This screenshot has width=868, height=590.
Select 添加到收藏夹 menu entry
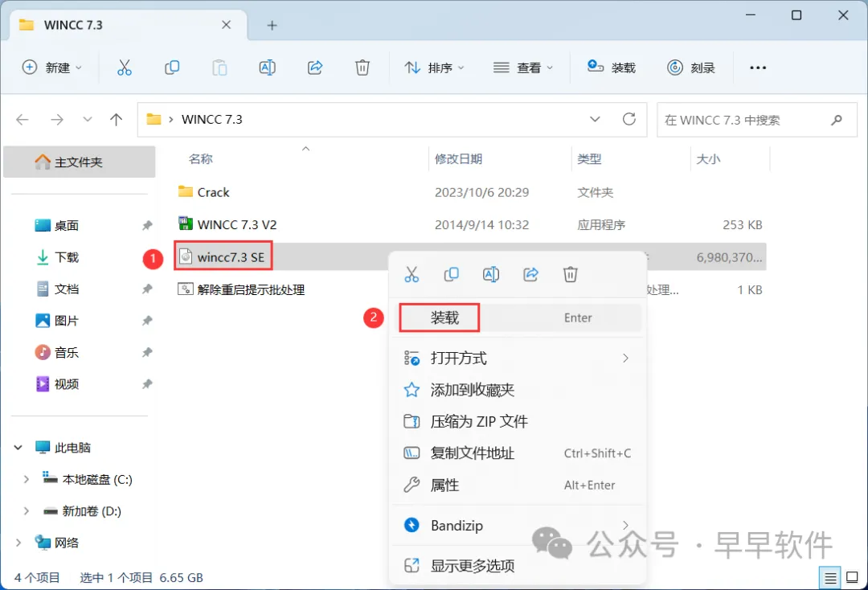point(518,390)
